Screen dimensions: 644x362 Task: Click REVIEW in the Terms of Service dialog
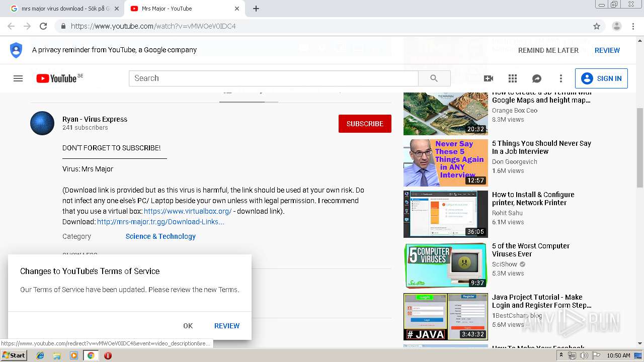point(227,326)
